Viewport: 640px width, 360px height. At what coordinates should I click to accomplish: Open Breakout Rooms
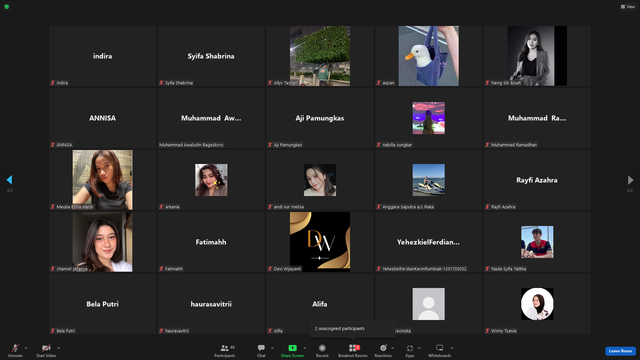353,350
